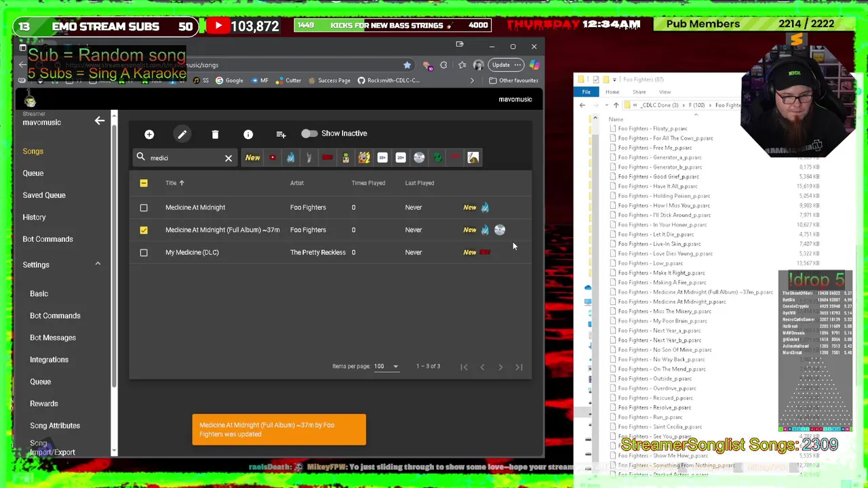The width and height of the screenshot is (868, 488).
Task: Filter by the CD disc attribute icon
Action: pos(419,158)
